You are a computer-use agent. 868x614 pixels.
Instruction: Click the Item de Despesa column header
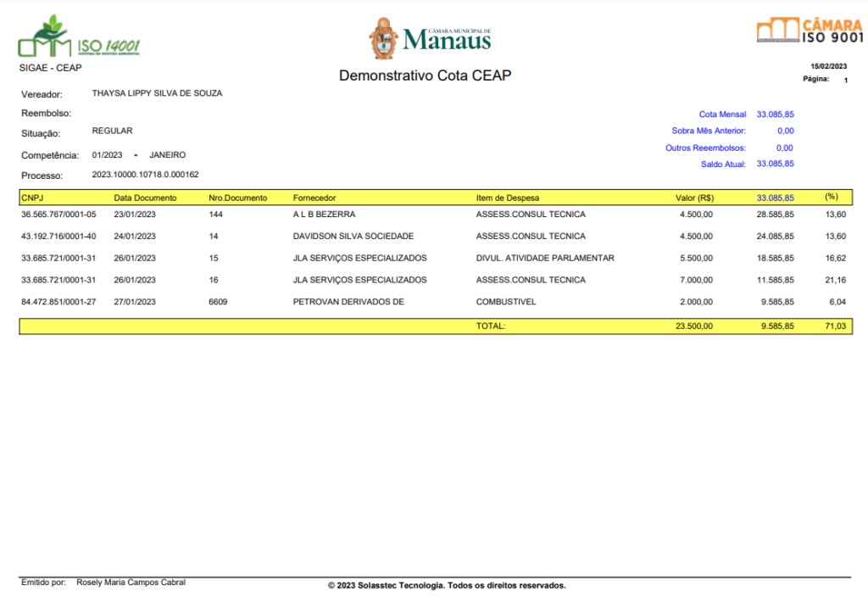coord(507,198)
